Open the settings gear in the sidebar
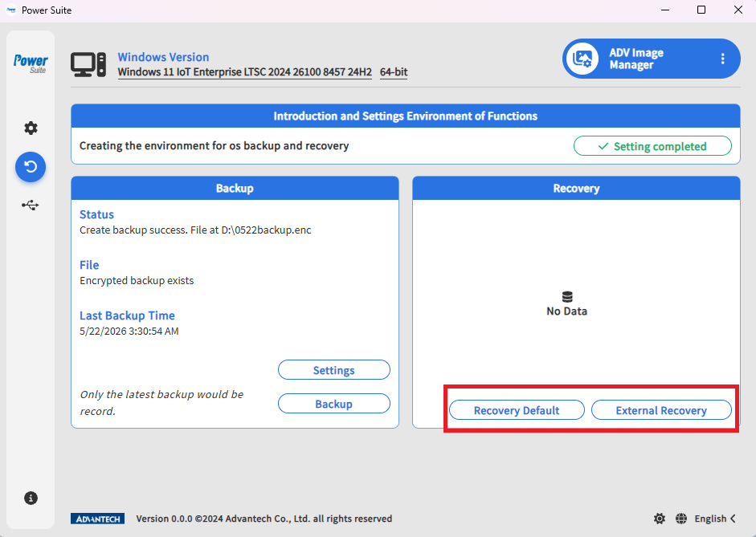Screen dimensions: 756x537 (31, 128)
